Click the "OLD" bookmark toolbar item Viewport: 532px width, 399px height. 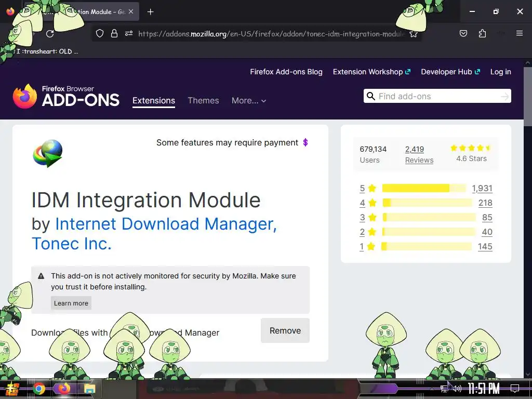(x=47, y=51)
